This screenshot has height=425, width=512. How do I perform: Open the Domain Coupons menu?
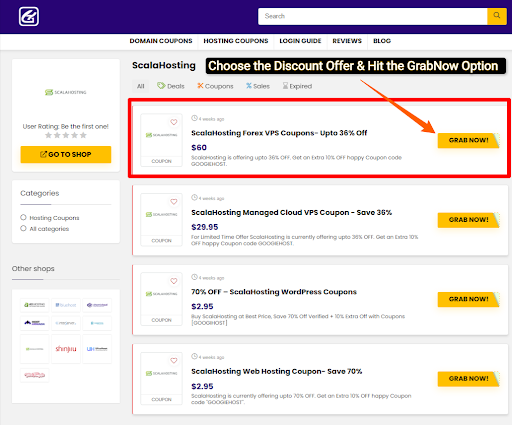pyautogui.click(x=161, y=41)
